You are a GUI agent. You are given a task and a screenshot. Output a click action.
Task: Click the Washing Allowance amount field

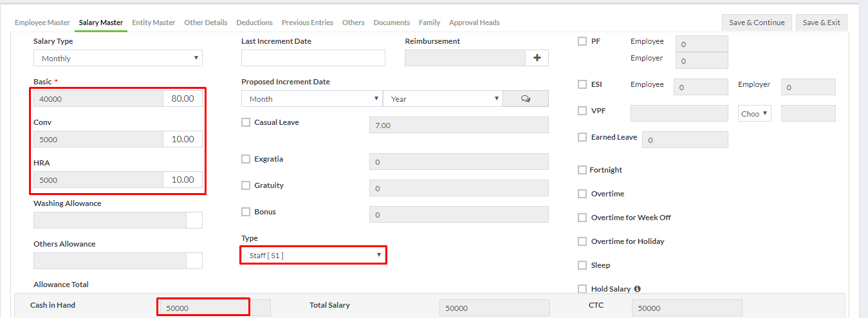(110, 220)
